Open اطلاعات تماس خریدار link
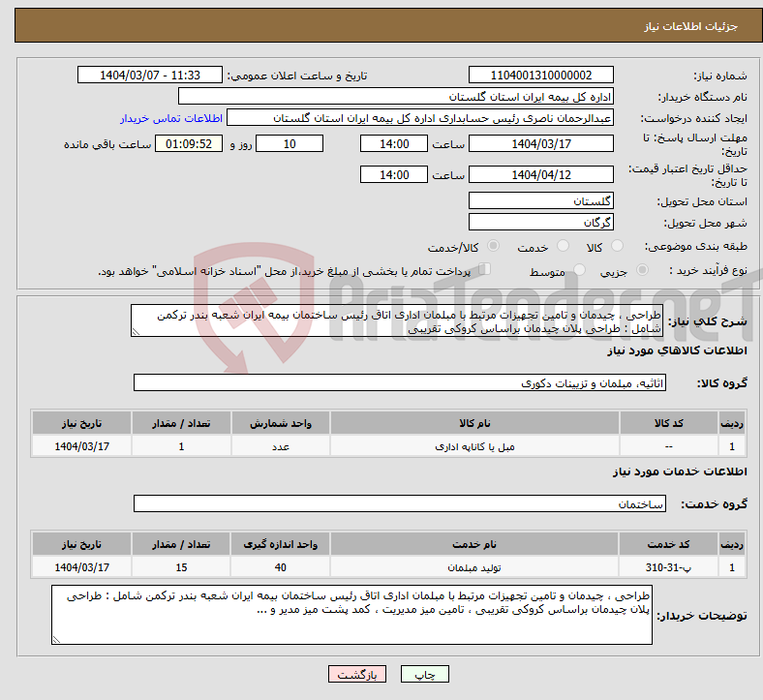The image size is (763, 700). [x=171, y=118]
